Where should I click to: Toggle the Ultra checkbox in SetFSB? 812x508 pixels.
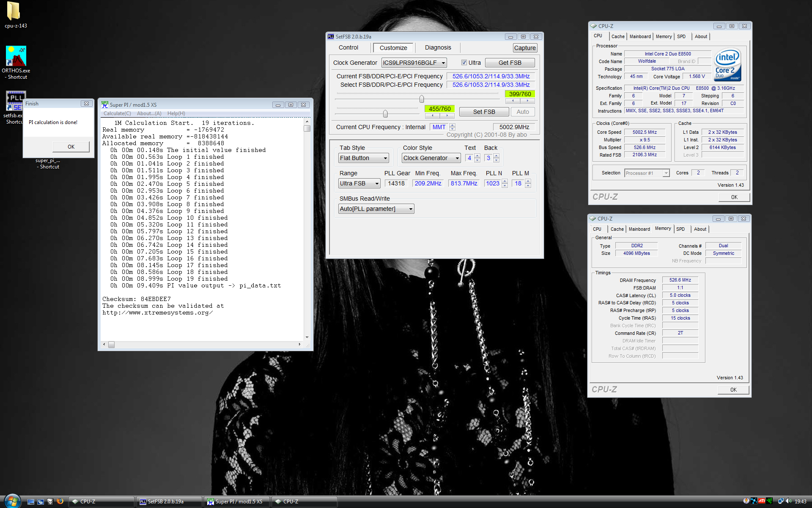click(x=464, y=63)
